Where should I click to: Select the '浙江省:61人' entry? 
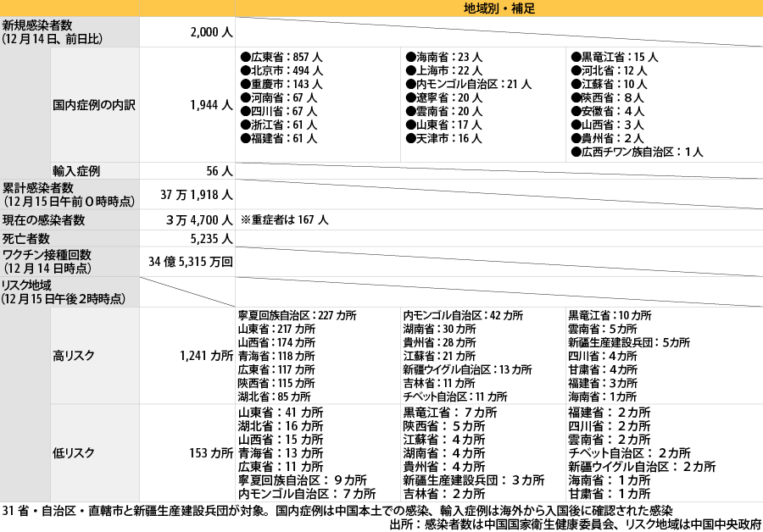(x=278, y=125)
